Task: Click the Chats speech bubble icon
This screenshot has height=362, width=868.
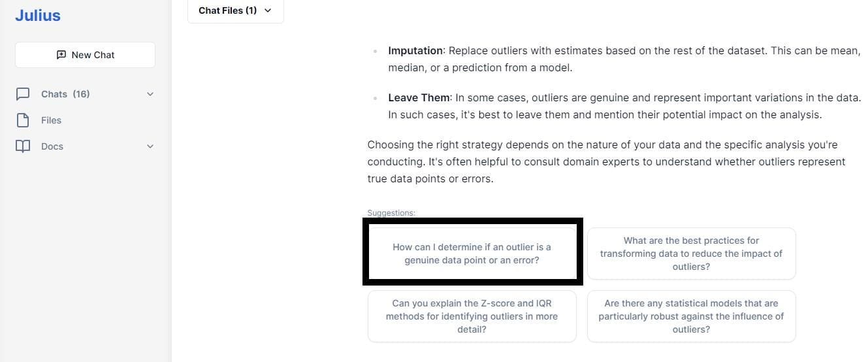Action: [23, 94]
